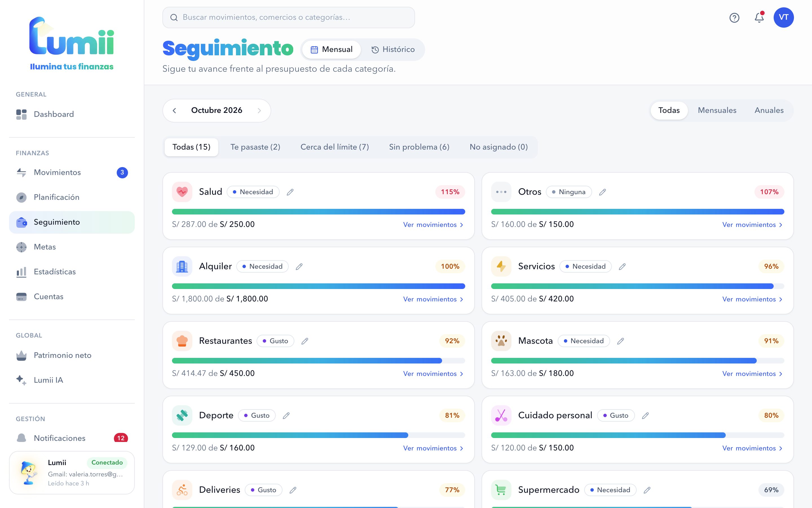Open the Lumii Gmail connection card
Image resolution: width=812 pixels, height=508 pixels.
click(x=72, y=473)
